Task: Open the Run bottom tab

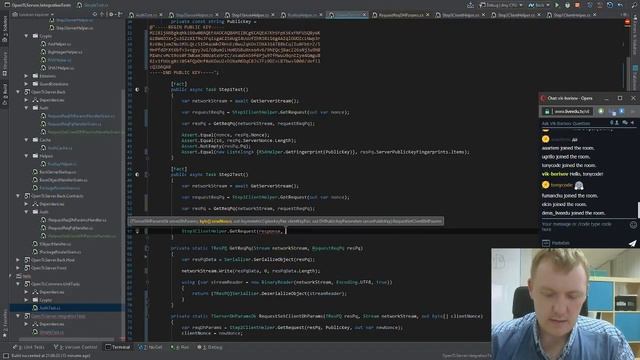Action: click(x=180, y=347)
